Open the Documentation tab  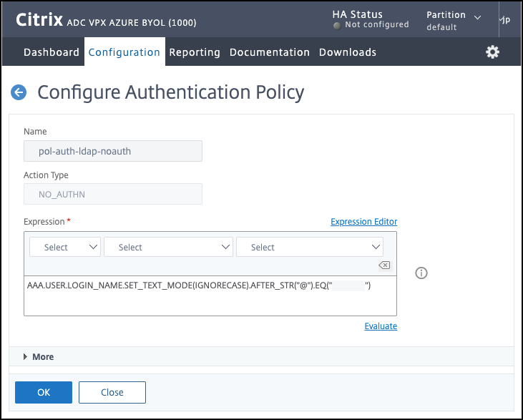pos(270,52)
